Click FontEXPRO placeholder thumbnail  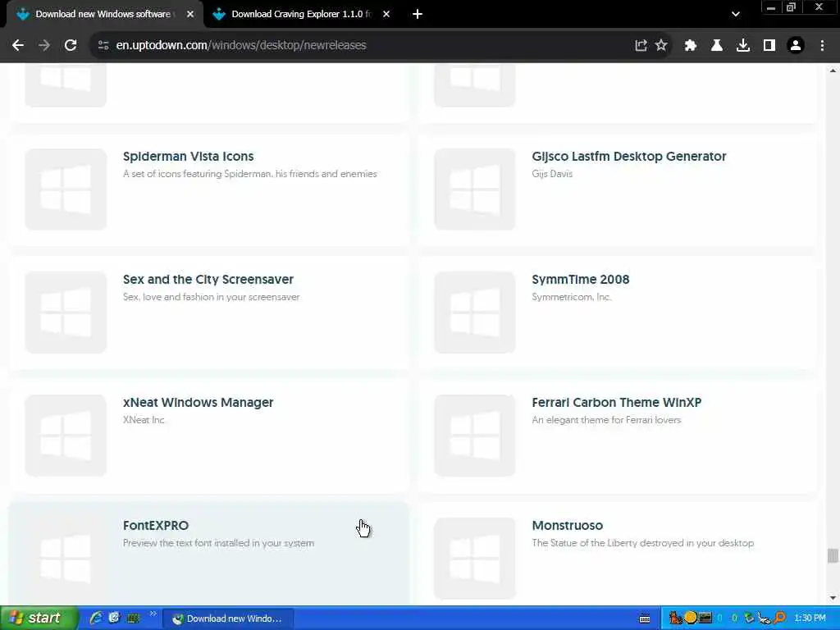[x=66, y=558]
